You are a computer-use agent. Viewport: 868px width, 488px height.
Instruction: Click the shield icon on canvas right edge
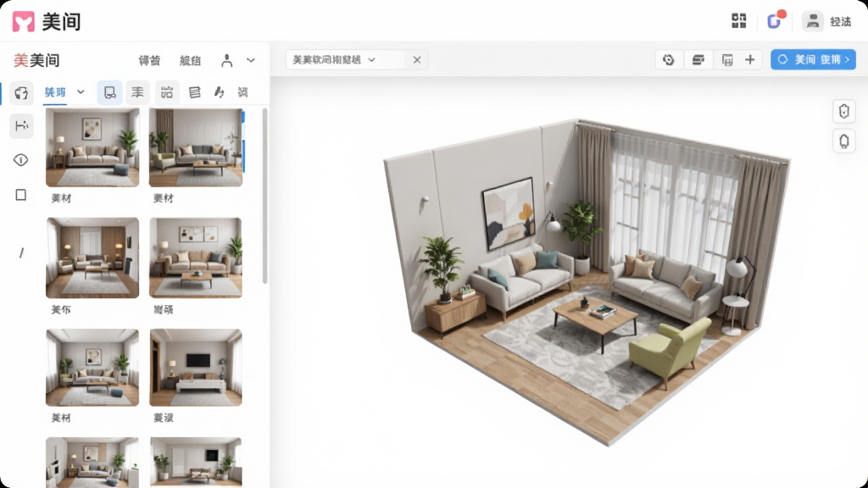(x=844, y=111)
